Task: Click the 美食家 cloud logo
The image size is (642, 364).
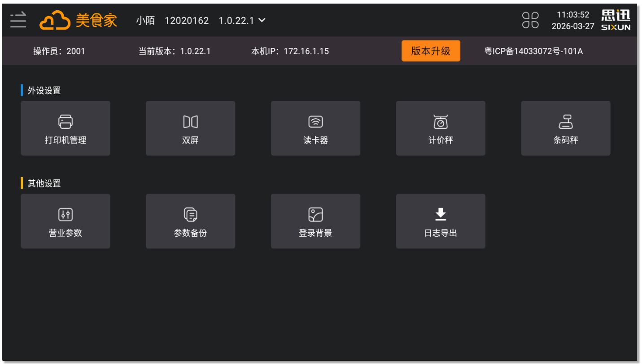Action: [x=55, y=21]
